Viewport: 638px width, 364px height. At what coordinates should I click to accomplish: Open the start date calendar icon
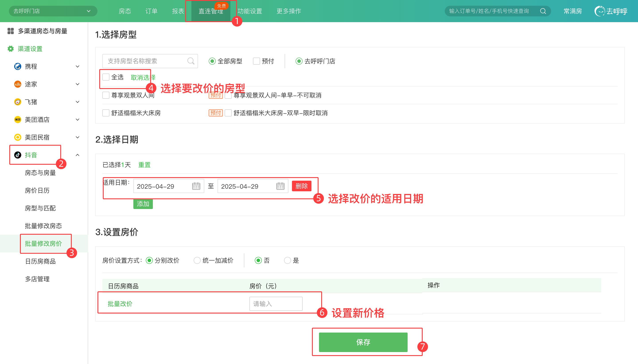point(196,186)
